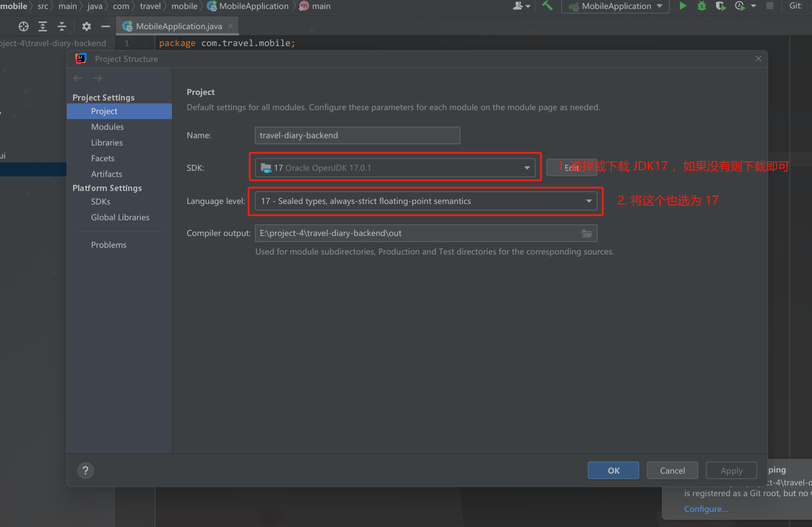Select Artifacts in Project Settings
This screenshot has height=527, width=812.
(107, 174)
